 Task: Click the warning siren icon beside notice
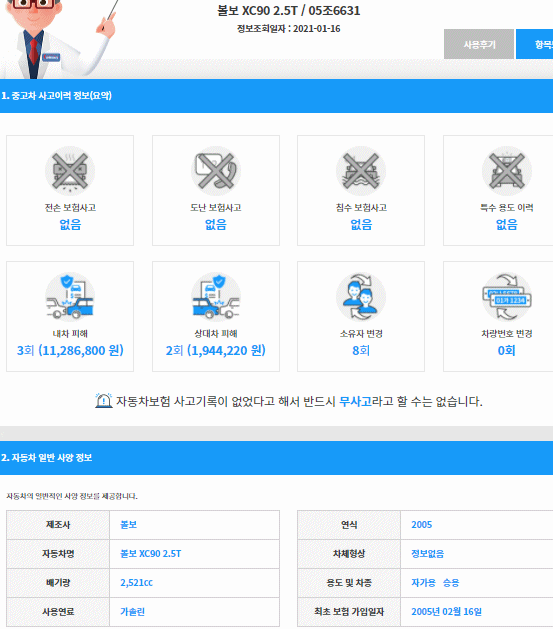[x=103, y=401]
